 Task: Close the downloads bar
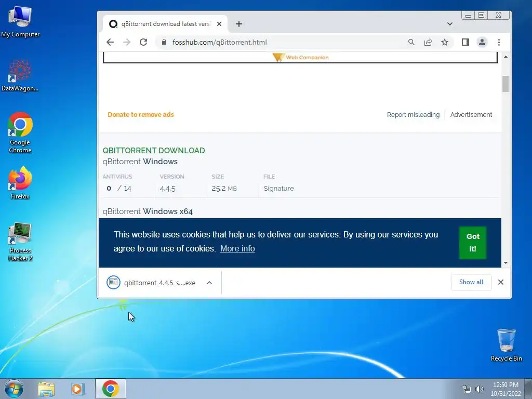pos(500,282)
